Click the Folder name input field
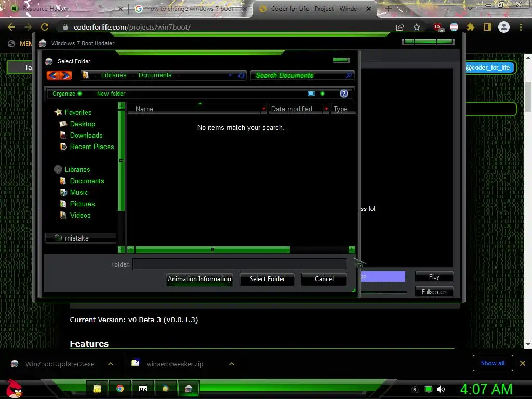The image size is (532, 399). coord(240,264)
